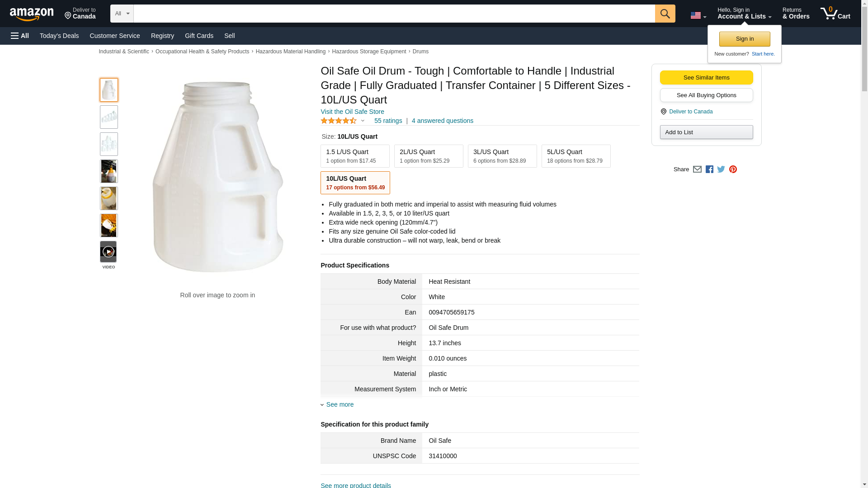Screen dimensions: 868x488
Task: Share product on Facebook
Action: click(709, 169)
